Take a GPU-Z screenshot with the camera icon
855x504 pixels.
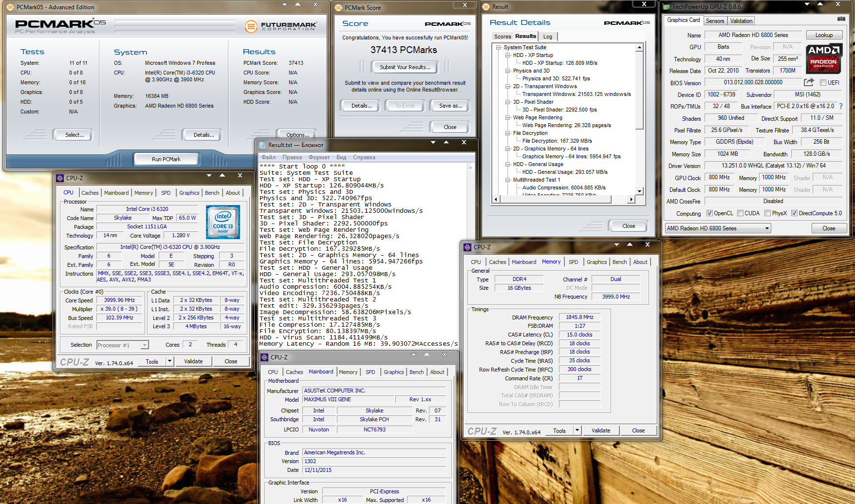841,19
